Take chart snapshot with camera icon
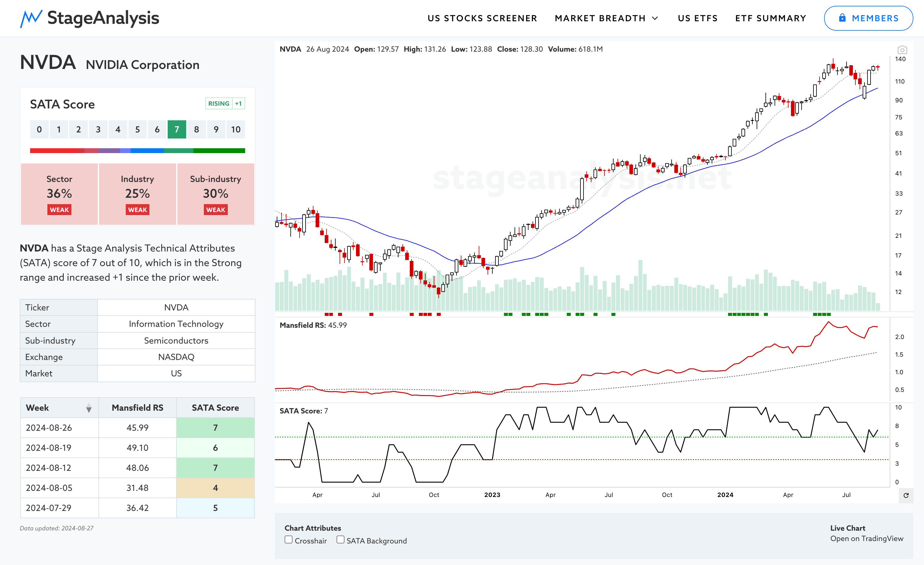924x565 pixels. (x=902, y=50)
